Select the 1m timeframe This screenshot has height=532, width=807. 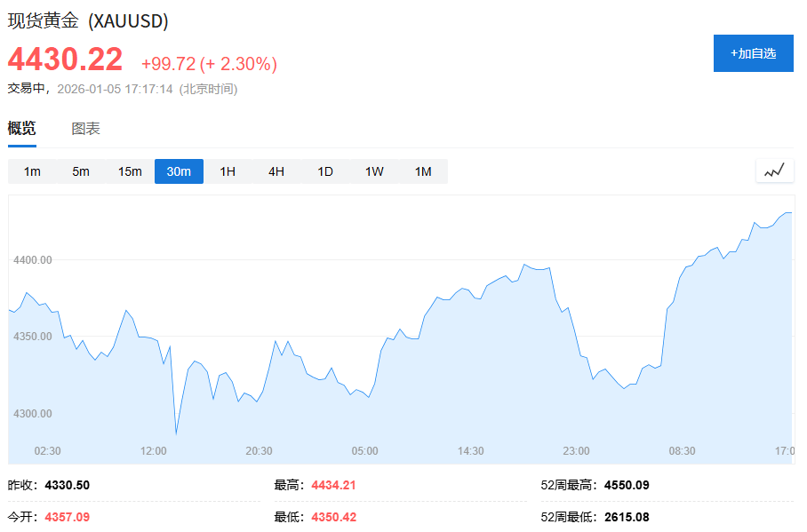click(32, 171)
